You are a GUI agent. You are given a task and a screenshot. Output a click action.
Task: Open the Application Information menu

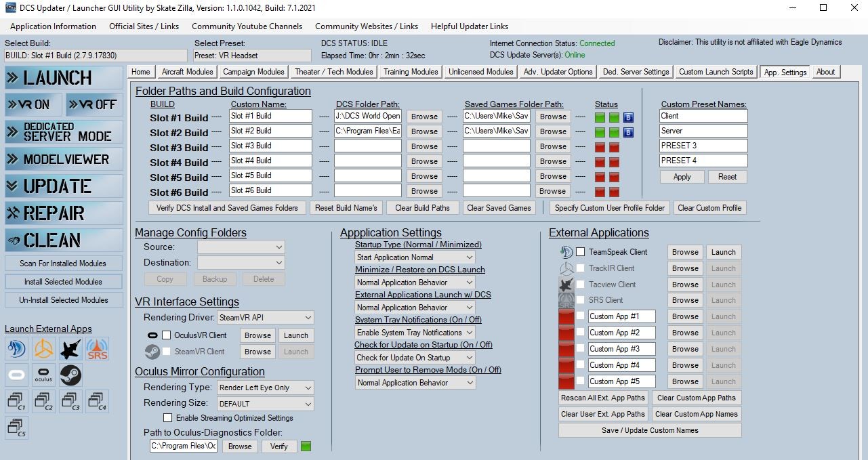53,26
